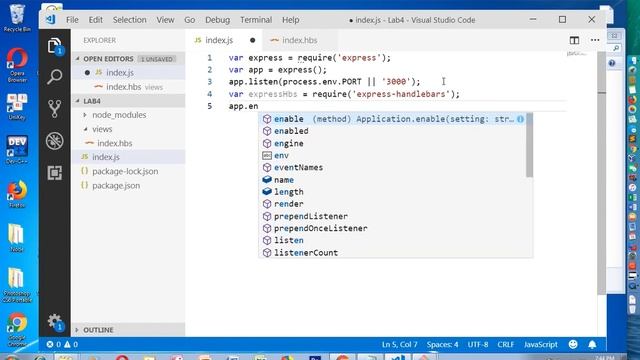Click the info icon on enable suggestion
Image resolution: width=640 pixels, height=360 pixels.
(520, 119)
